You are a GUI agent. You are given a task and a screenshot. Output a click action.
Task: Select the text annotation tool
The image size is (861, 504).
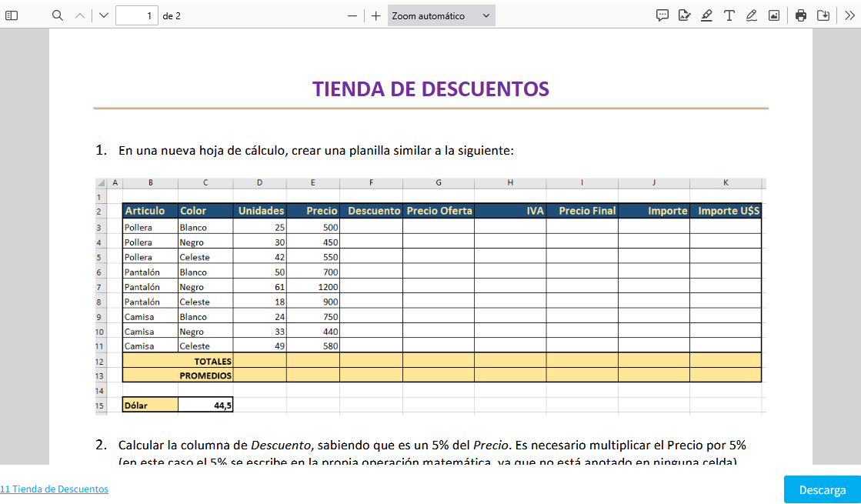[729, 15]
